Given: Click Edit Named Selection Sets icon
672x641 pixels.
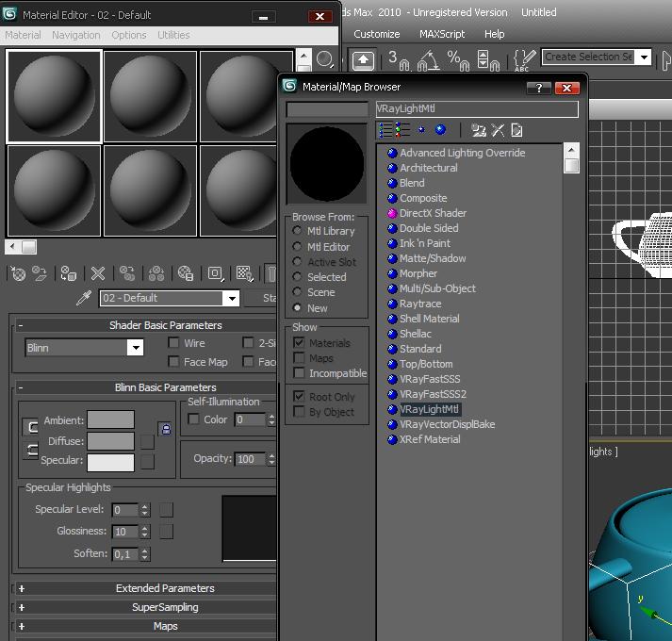Looking at the screenshot, I should [524, 60].
